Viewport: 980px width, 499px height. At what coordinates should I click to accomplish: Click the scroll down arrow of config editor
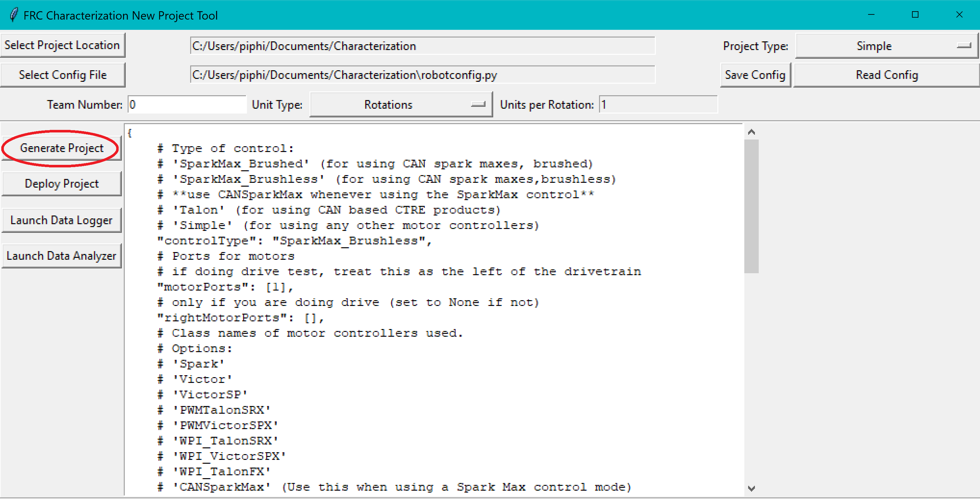pyautogui.click(x=751, y=488)
